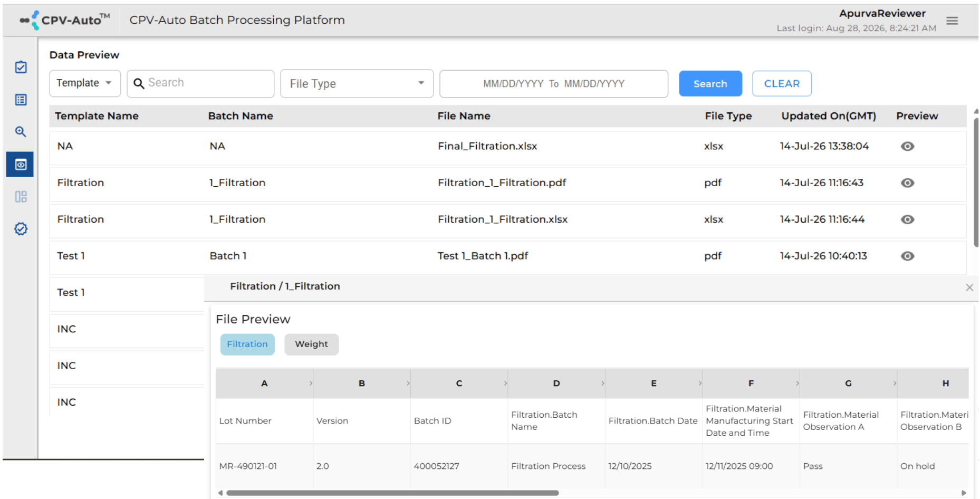Image resolution: width=980 pixels, height=499 pixels.
Task: Preview the Filtration_1_Filtration.pdf file
Action: 907,183
